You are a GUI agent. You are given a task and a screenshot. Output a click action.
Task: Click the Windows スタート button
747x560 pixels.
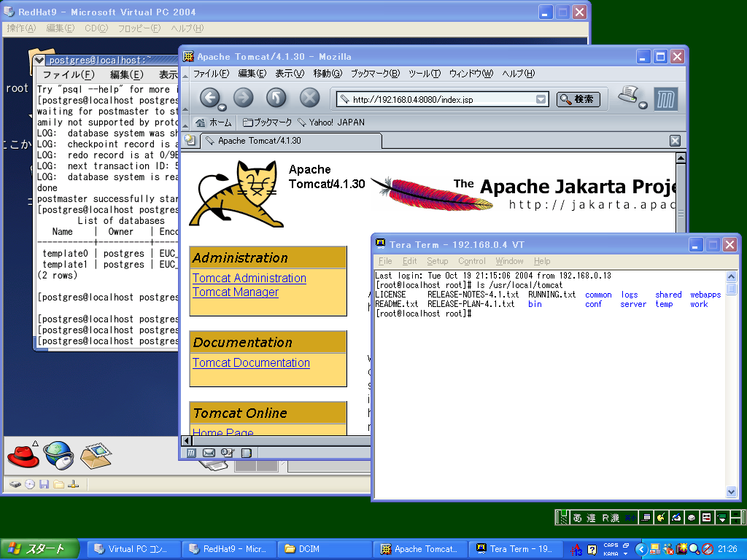pyautogui.click(x=39, y=549)
